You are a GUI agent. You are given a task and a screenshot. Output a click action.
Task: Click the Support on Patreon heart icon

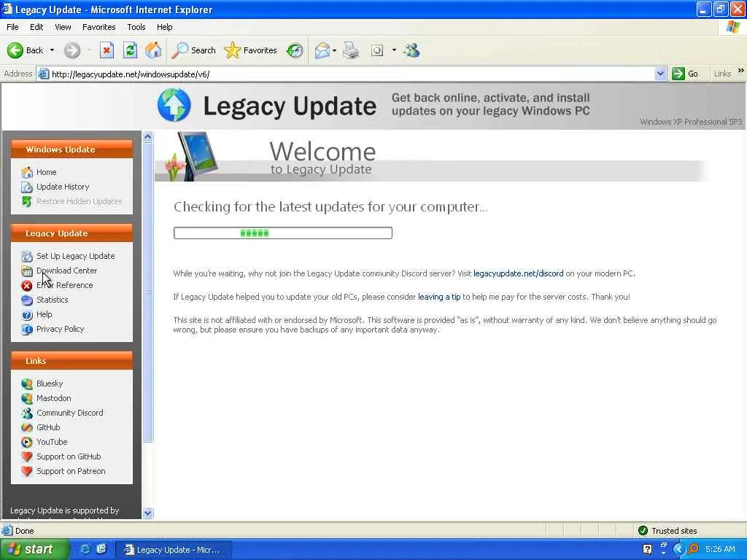27,472
